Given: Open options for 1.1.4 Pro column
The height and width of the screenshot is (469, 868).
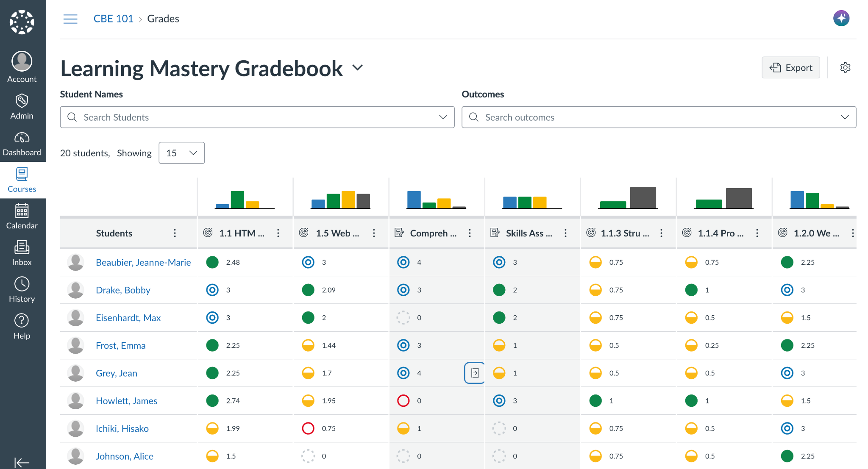Looking at the screenshot, I should [x=757, y=233].
